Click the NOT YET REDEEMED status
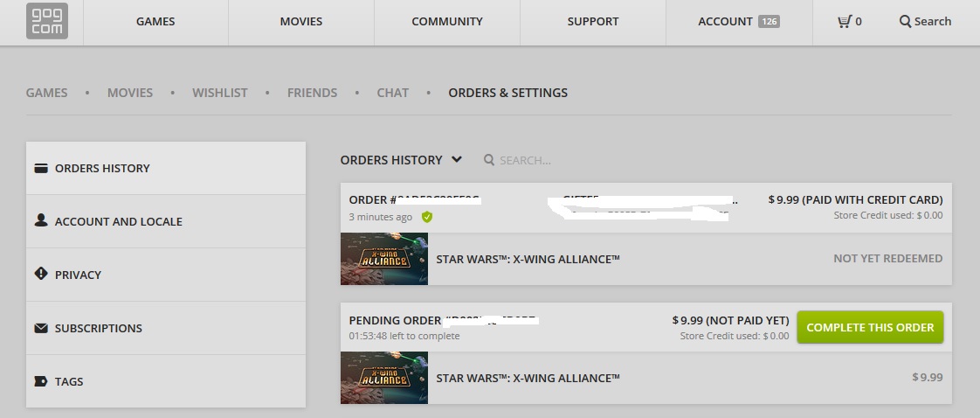 [x=888, y=259]
